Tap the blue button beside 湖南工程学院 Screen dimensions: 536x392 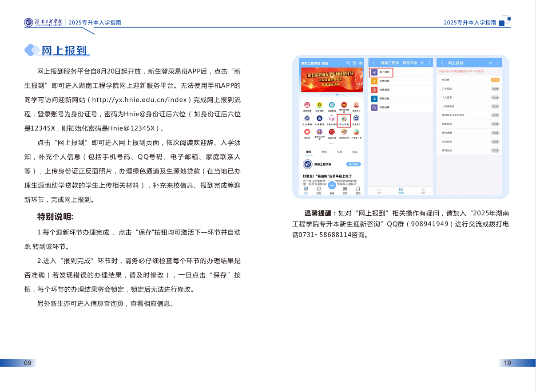353,164
